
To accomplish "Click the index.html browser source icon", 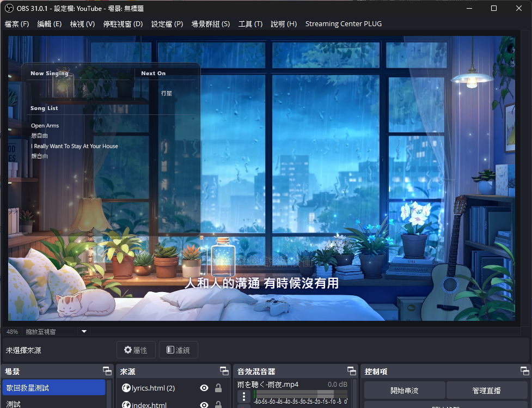I will point(126,405).
